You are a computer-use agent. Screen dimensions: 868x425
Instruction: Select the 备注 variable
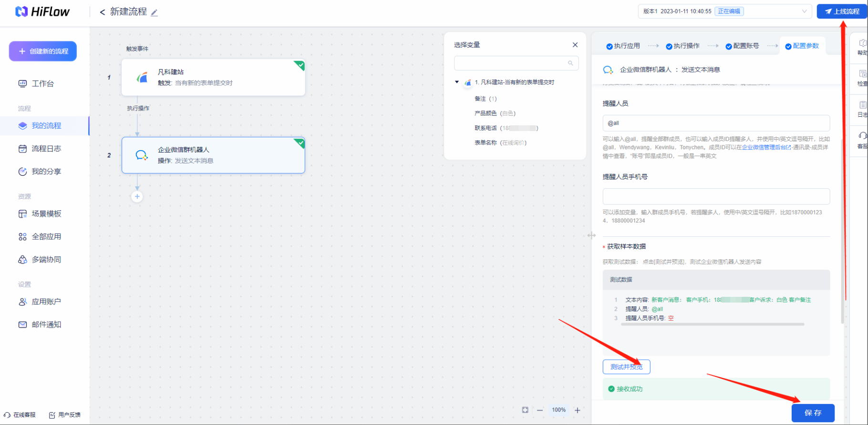point(486,99)
